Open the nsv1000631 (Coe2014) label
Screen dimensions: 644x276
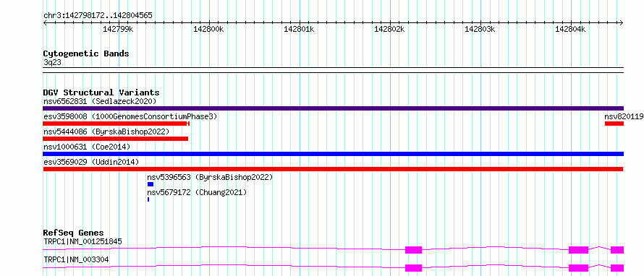tap(87, 147)
